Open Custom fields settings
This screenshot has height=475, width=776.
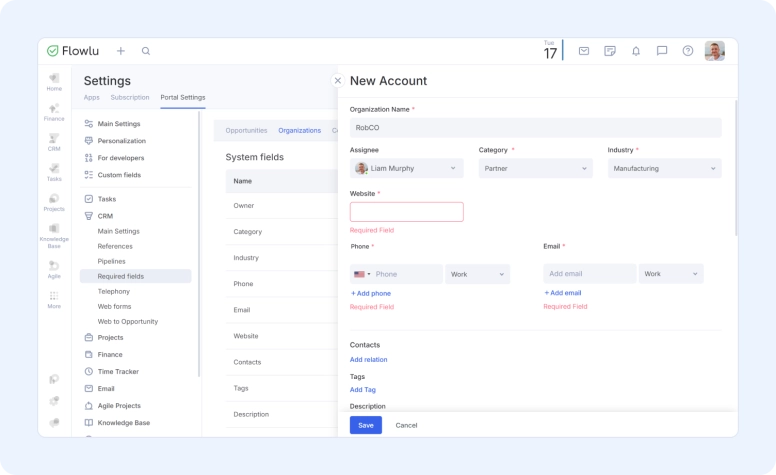(119, 175)
